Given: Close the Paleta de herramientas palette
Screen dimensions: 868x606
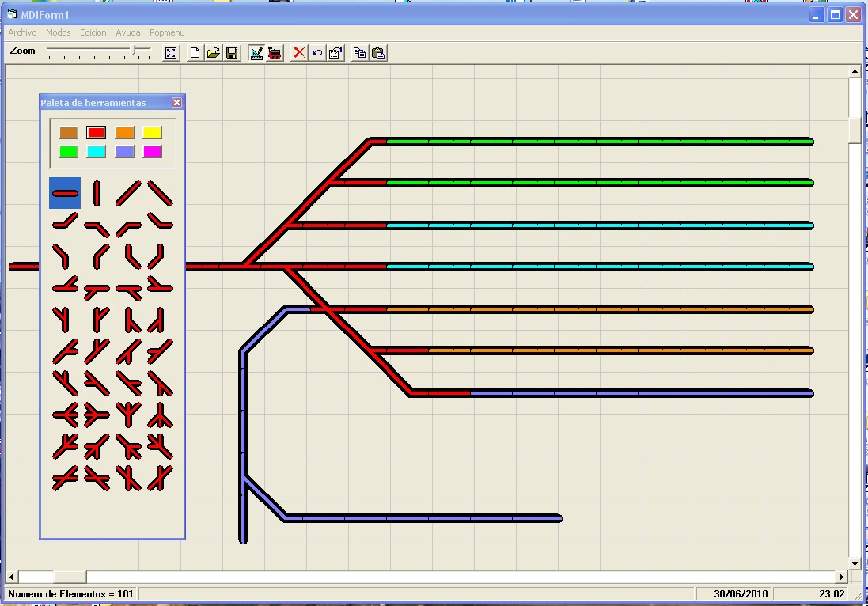Looking at the screenshot, I should pyautogui.click(x=176, y=102).
